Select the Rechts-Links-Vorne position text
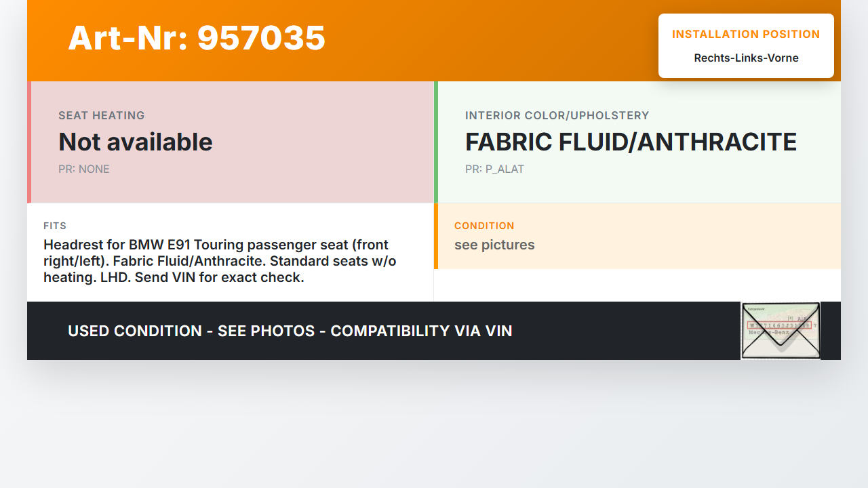 point(746,58)
